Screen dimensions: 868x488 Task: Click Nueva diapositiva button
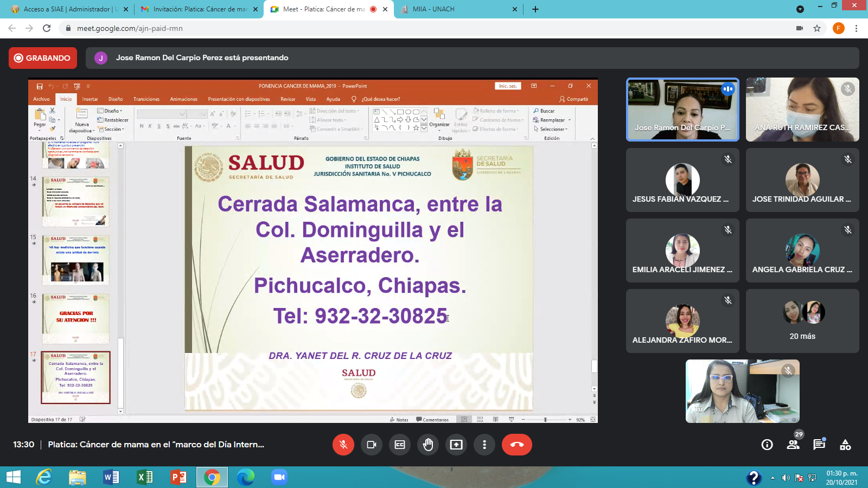(82, 120)
